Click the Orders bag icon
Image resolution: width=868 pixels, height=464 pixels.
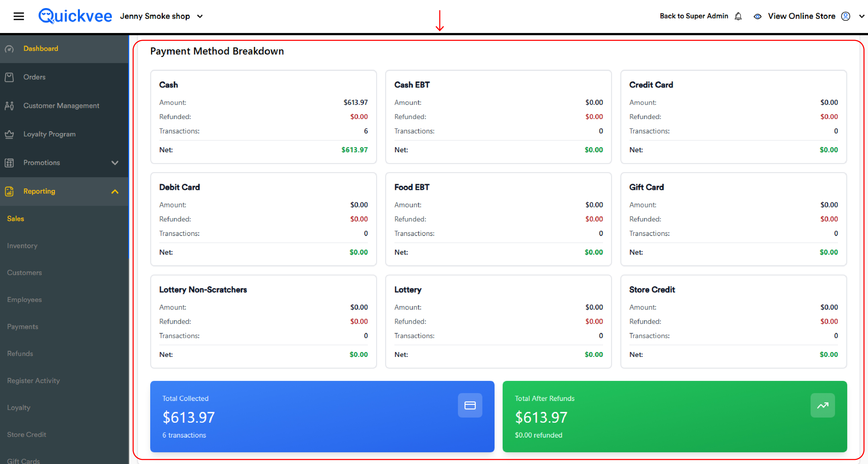10,77
